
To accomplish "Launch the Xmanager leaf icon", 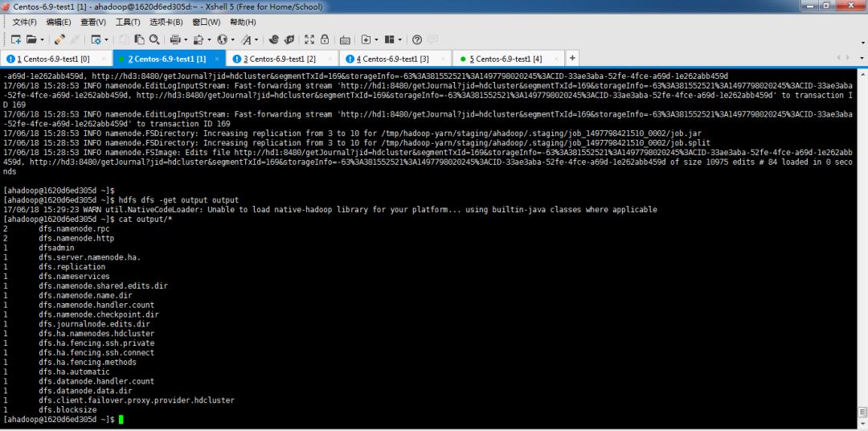I will click(x=289, y=39).
